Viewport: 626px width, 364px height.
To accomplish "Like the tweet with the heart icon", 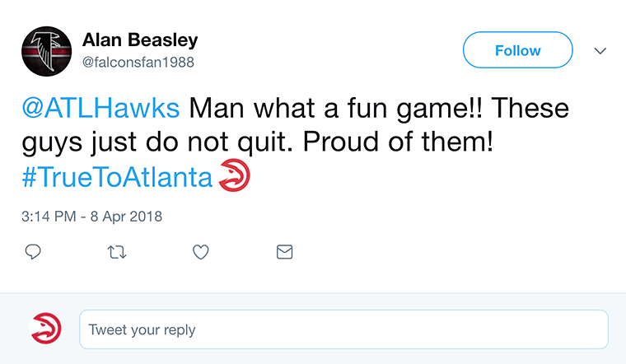I will tap(201, 252).
